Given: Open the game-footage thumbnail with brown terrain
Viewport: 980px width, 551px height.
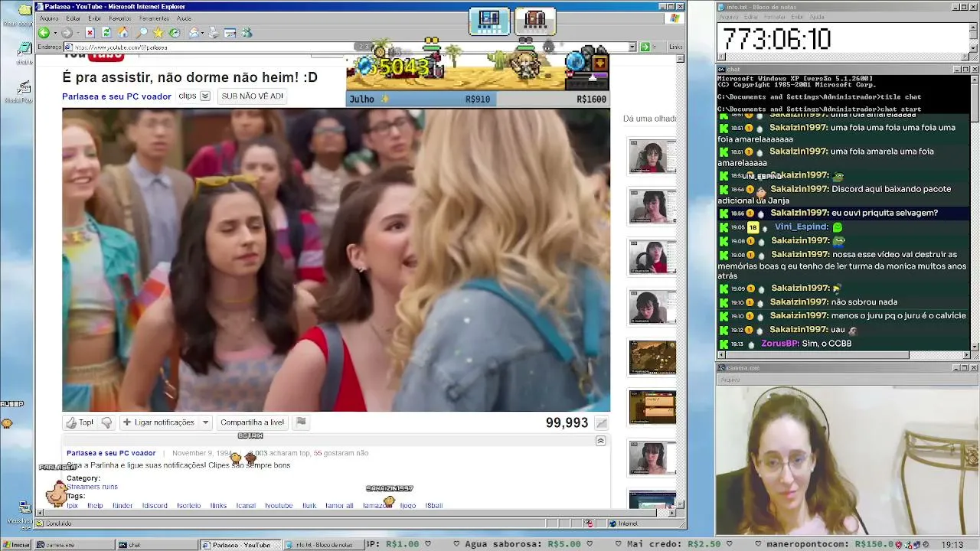Looking at the screenshot, I should click(652, 357).
